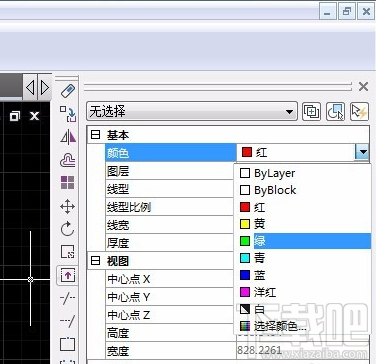Select the Extend tool icon
Image resolution: width=376 pixels, height=364 pixels.
click(x=68, y=320)
